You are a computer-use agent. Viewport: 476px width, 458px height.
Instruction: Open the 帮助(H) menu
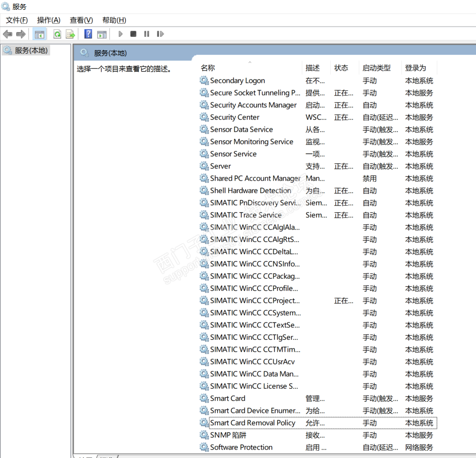click(x=114, y=20)
